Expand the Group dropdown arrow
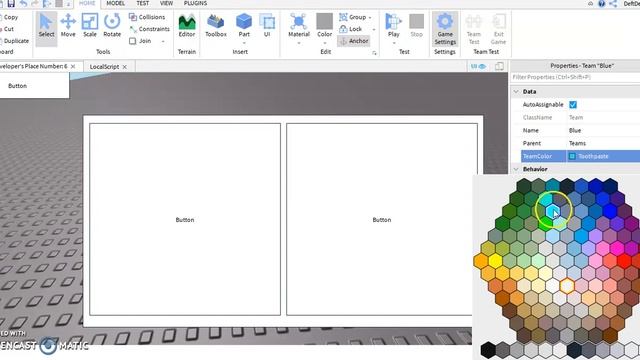 tap(370, 18)
